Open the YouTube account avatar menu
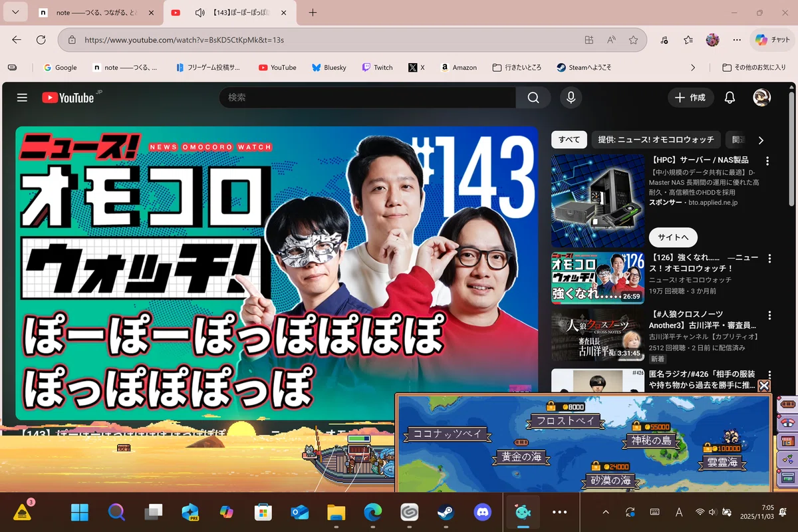Viewport: 798px width, 532px height. coord(761,98)
